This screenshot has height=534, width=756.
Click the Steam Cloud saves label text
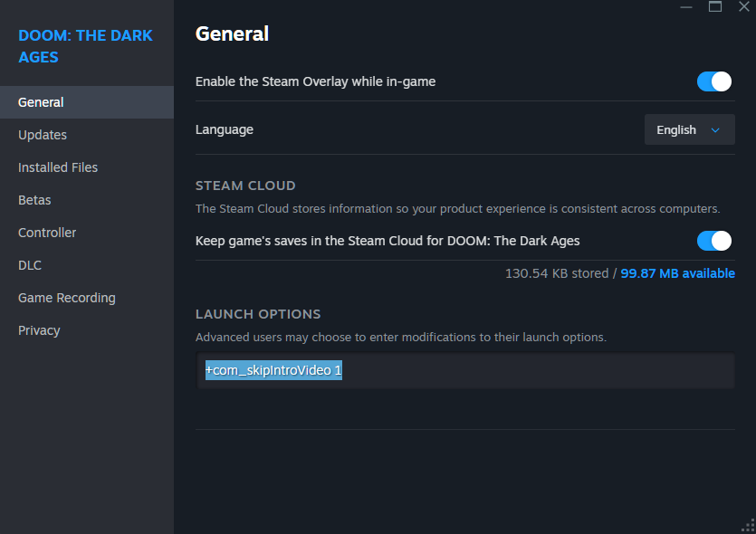click(388, 241)
